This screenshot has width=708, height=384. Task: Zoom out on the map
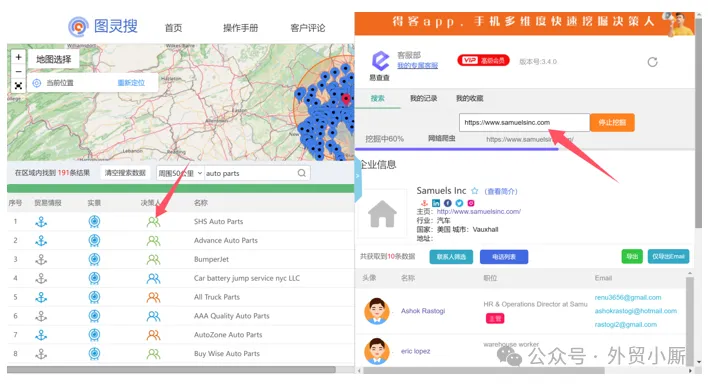19,71
